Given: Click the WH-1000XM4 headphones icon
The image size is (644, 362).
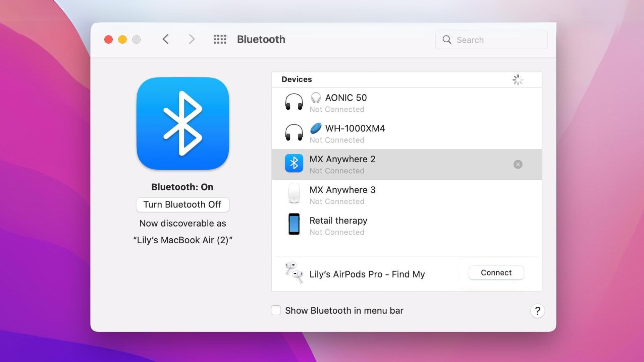Looking at the screenshot, I should click(294, 133).
